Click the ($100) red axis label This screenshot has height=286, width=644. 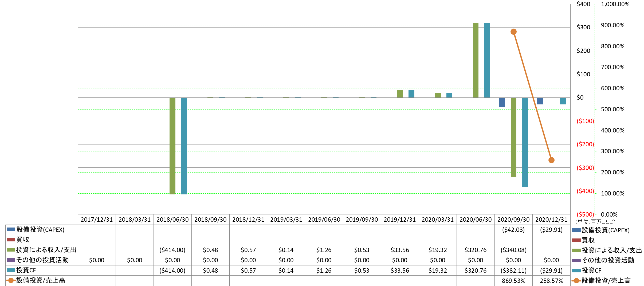click(586, 121)
